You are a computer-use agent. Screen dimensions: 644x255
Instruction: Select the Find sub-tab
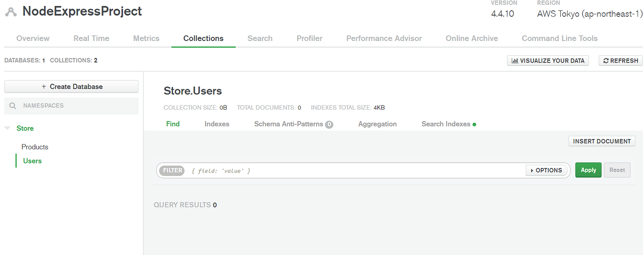[173, 124]
